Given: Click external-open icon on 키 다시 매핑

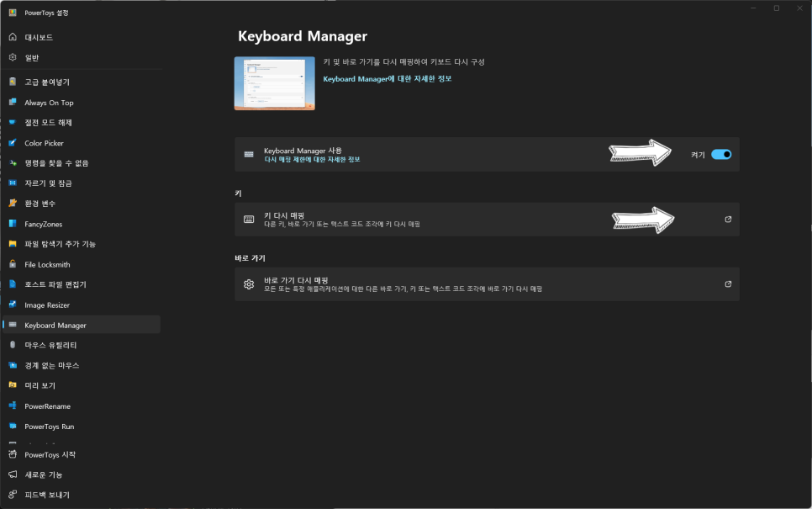Looking at the screenshot, I should click(728, 220).
